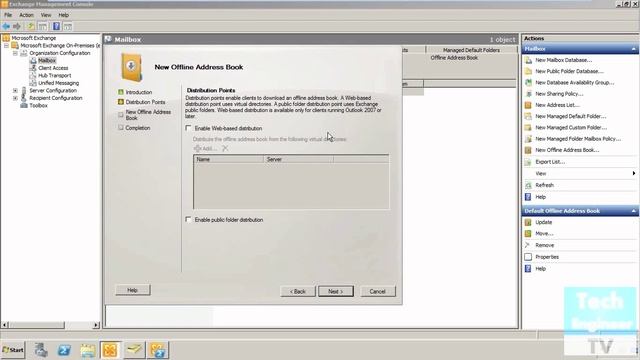Viewport: 640px width, 360px height.
Task: Enable Web-based distribution checkbox
Action: pyautogui.click(x=188, y=128)
